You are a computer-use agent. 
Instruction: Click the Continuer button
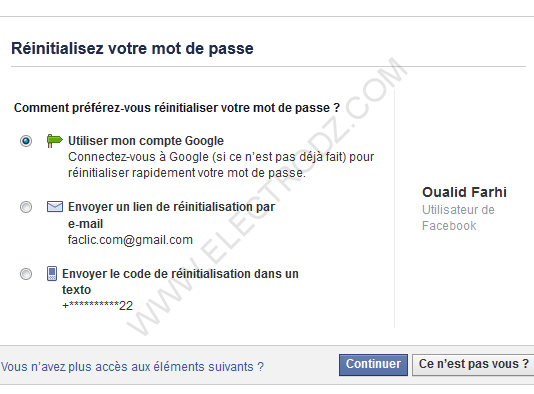coord(373,365)
